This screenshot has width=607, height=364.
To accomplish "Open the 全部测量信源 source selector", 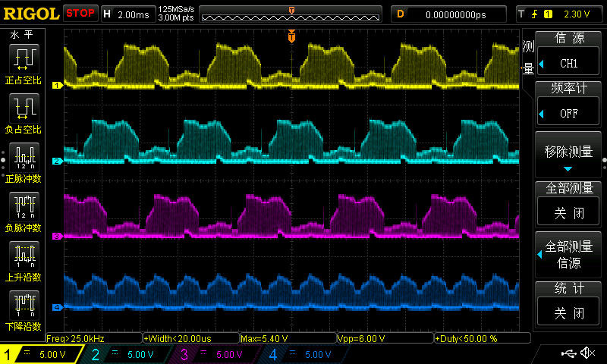I will point(568,253).
